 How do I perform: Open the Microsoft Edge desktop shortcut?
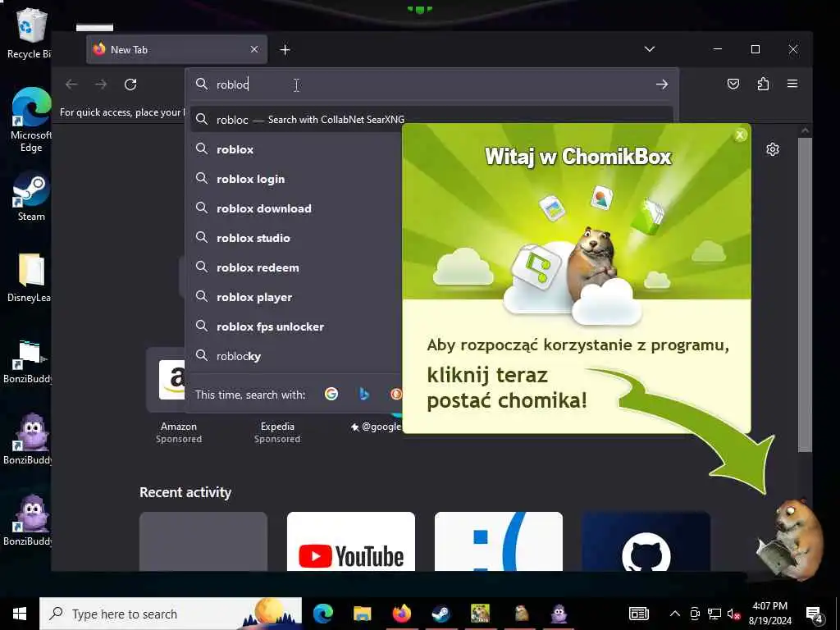tap(30, 120)
